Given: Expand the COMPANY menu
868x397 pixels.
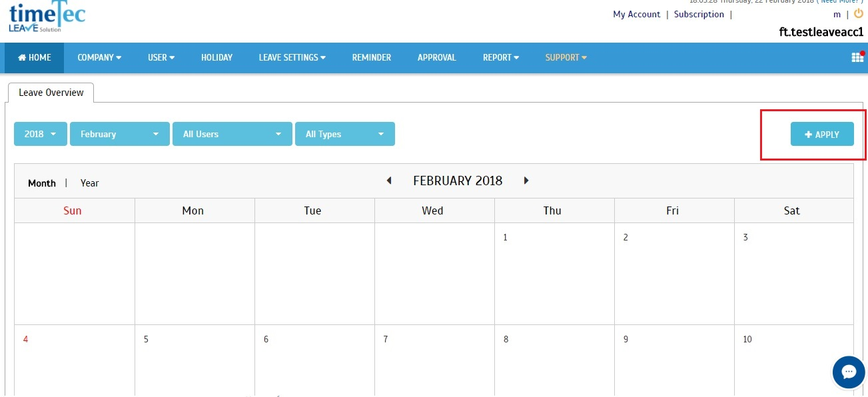Looking at the screenshot, I should tap(99, 58).
